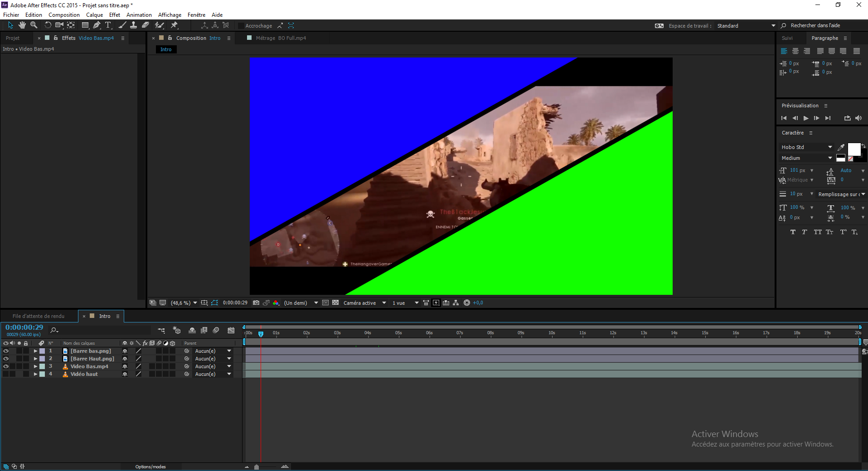Click the Rechercher dans l'aide field

tap(825, 25)
